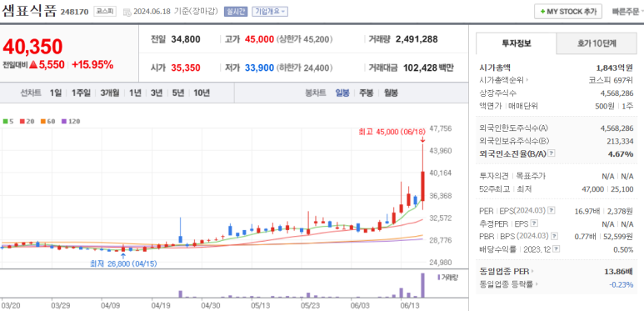644x311 pixels.
Task: Click help icon next to 배당수익률 2023.12
Action: click(x=556, y=249)
